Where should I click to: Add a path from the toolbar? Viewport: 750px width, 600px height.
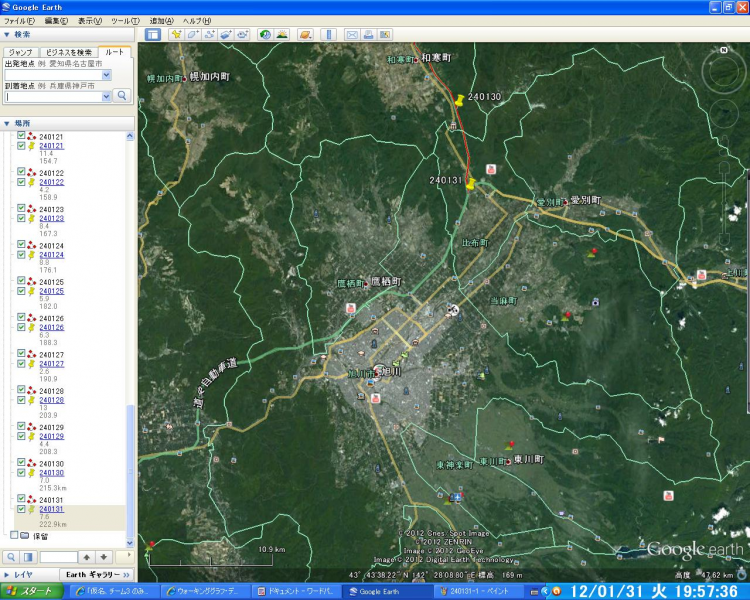point(210,34)
